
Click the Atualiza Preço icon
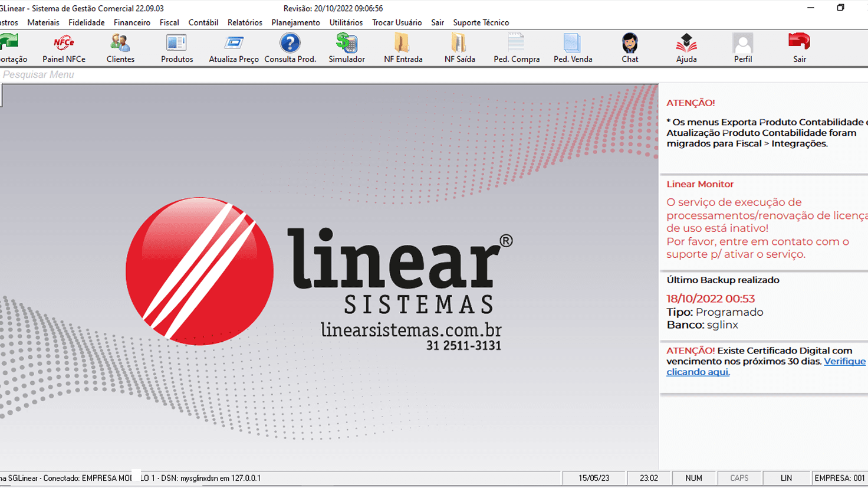click(234, 48)
